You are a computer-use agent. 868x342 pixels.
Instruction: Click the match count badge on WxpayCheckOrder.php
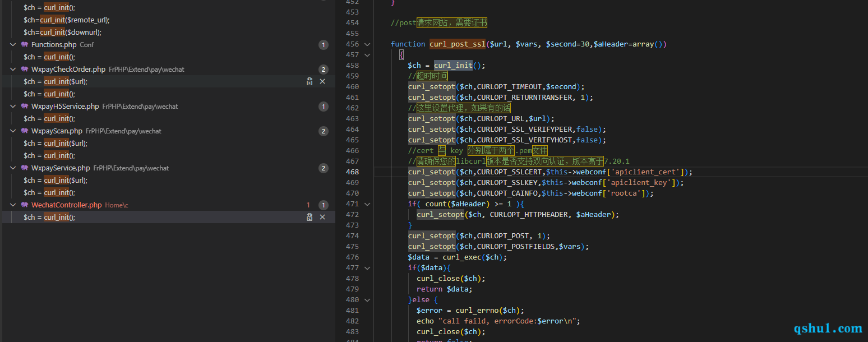323,69
